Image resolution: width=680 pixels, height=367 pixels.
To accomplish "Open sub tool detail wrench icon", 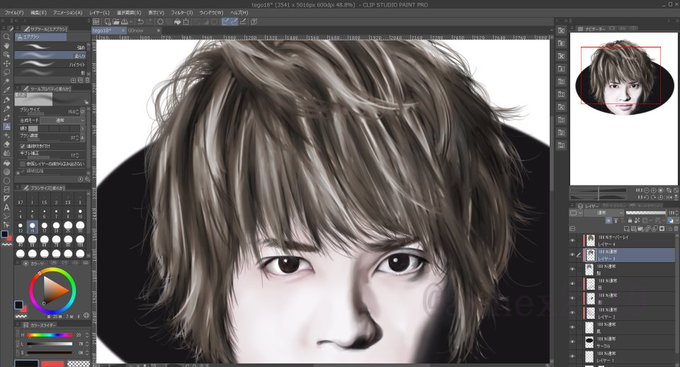I will point(87,179).
